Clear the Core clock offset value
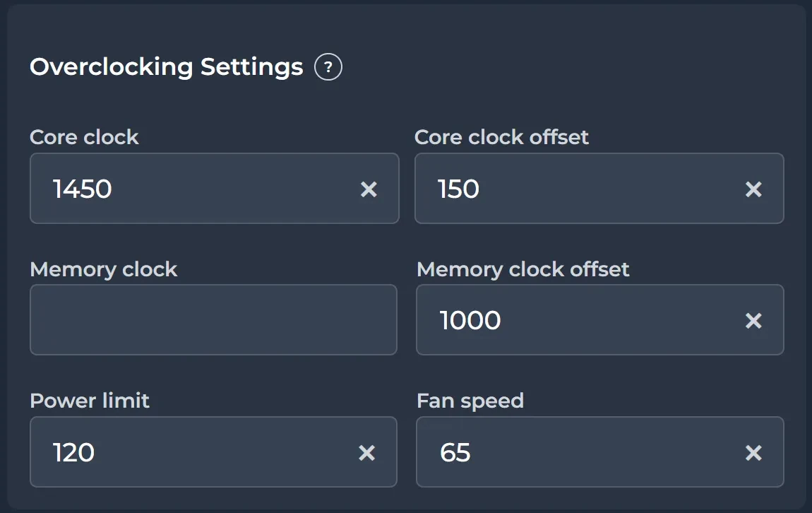The image size is (812, 513). point(753,189)
